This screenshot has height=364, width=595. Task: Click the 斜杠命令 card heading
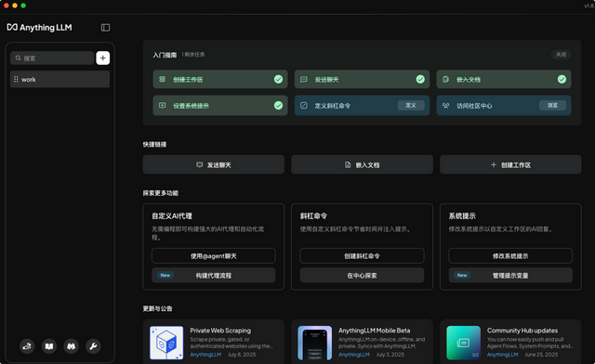tap(313, 215)
